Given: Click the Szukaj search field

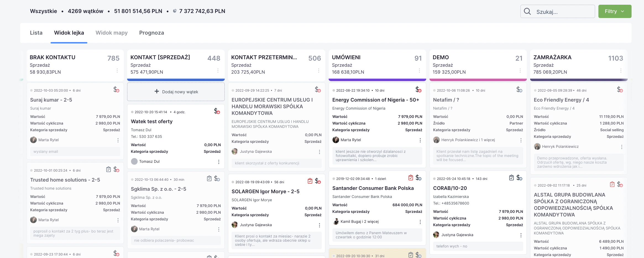Looking at the screenshot, I should click(561, 12).
